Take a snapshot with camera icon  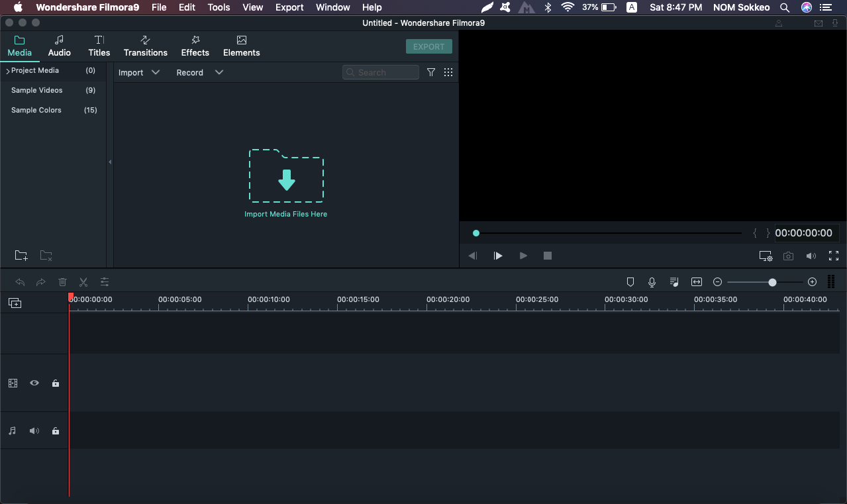point(788,256)
